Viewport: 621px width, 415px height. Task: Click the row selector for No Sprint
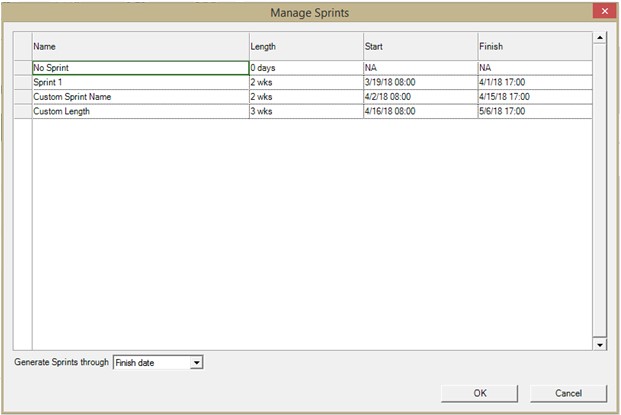tap(23, 68)
